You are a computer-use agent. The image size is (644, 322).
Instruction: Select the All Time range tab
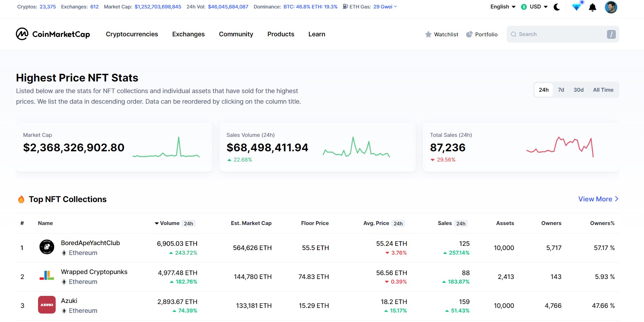click(x=603, y=90)
